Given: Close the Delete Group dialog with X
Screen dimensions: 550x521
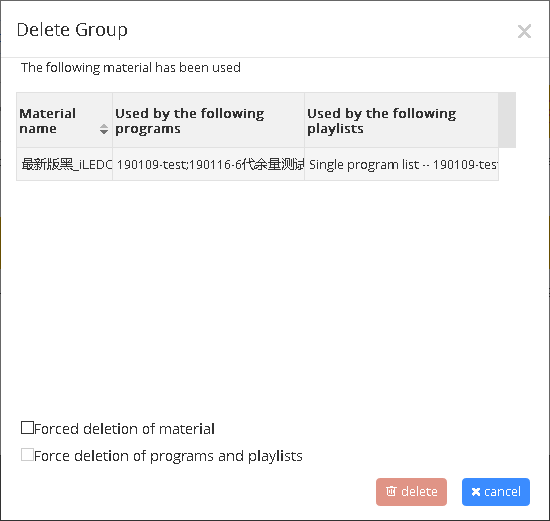Looking at the screenshot, I should point(524,31).
